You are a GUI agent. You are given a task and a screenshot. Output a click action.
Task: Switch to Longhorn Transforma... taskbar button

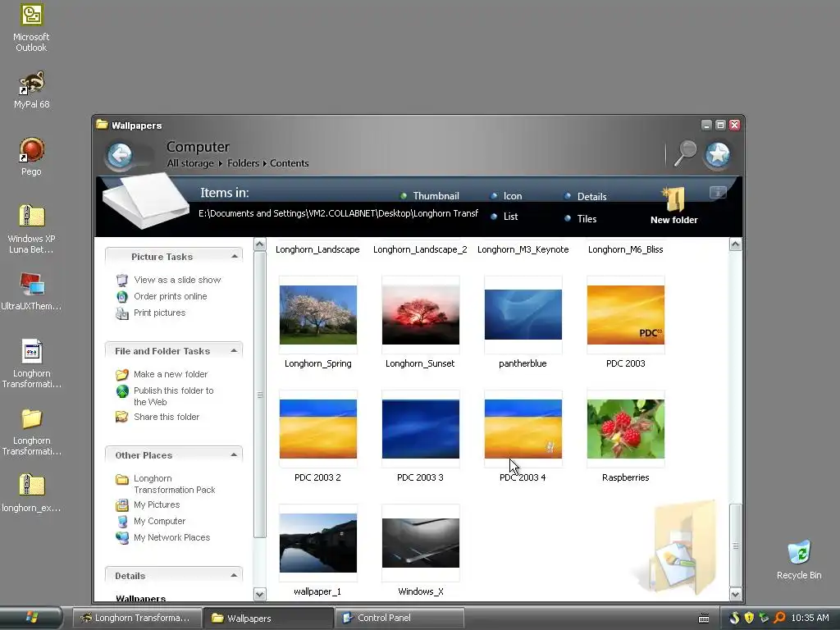[x=137, y=618]
